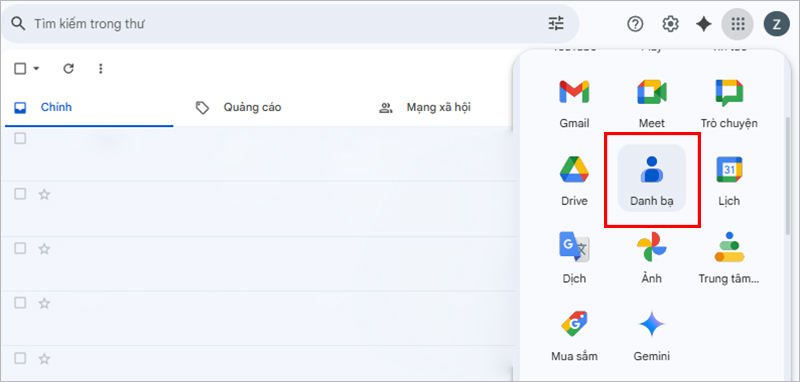Open the Gemini sparkle icon in header
The image size is (800, 382).
[x=704, y=24]
